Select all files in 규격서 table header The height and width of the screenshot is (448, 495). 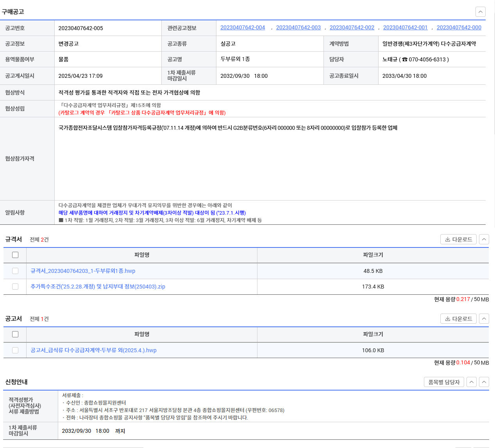coord(15,255)
